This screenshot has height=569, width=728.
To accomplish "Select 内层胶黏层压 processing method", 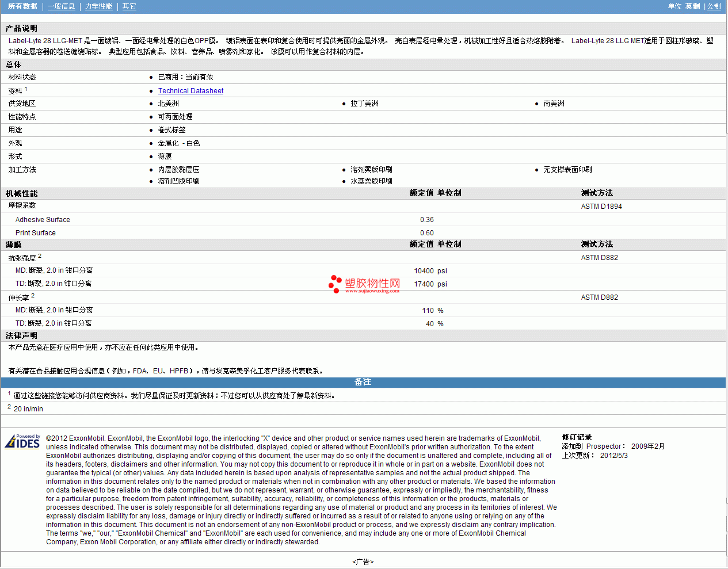I will (x=179, y=170).
